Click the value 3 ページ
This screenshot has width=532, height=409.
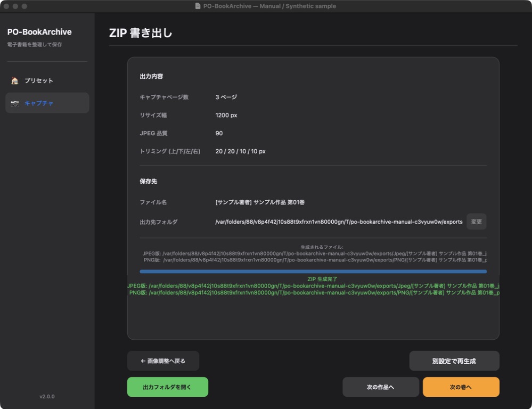point(226,97)
